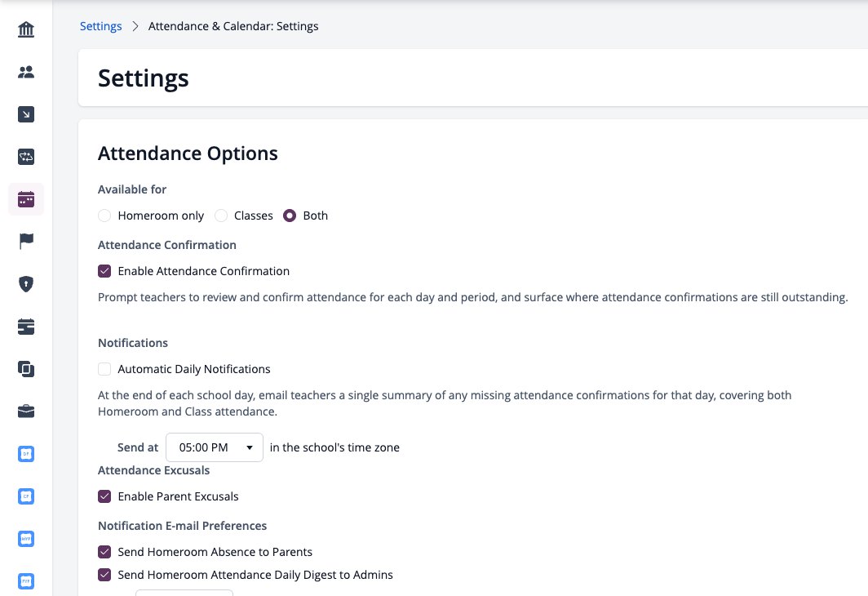Go to Settings breadcrumb link
This screenshot has width=868, height=596.
coord(101,26)
